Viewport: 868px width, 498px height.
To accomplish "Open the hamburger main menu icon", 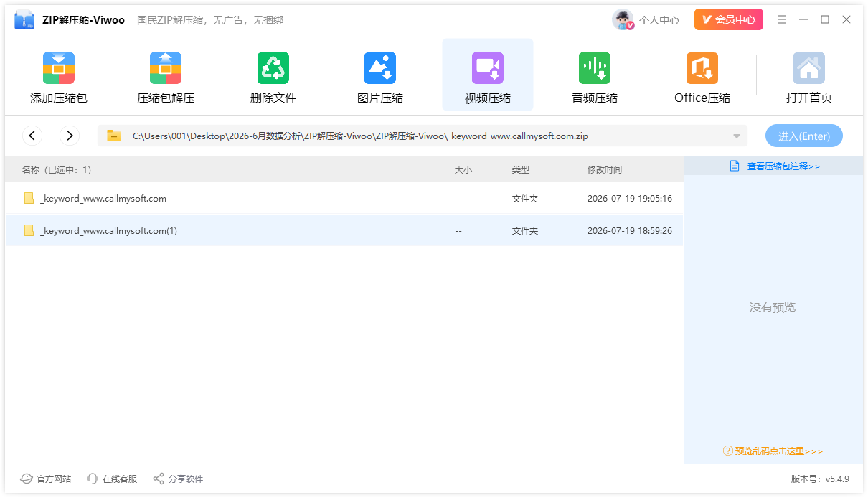I will tap(782, 19).
